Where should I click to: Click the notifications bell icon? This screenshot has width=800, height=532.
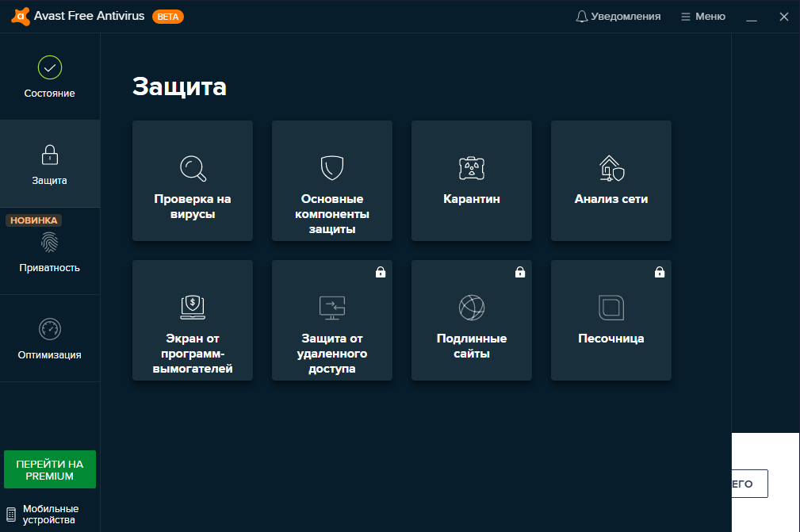tap(582, 17)
